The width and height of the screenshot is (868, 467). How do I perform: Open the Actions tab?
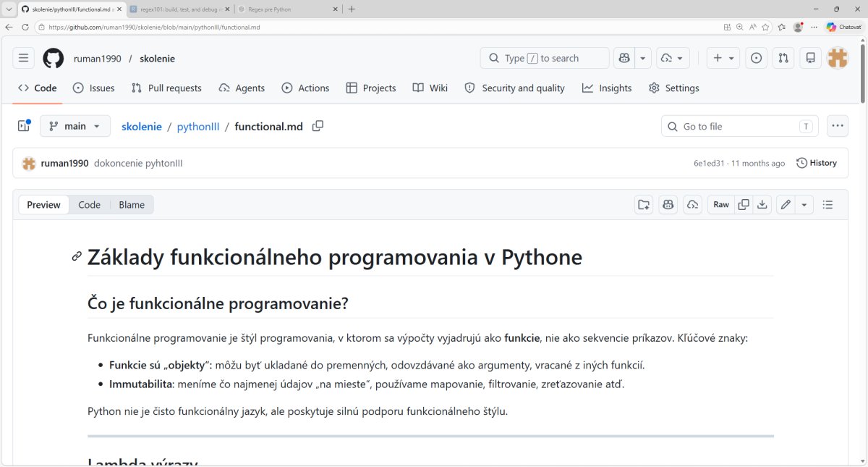(305, 88)
